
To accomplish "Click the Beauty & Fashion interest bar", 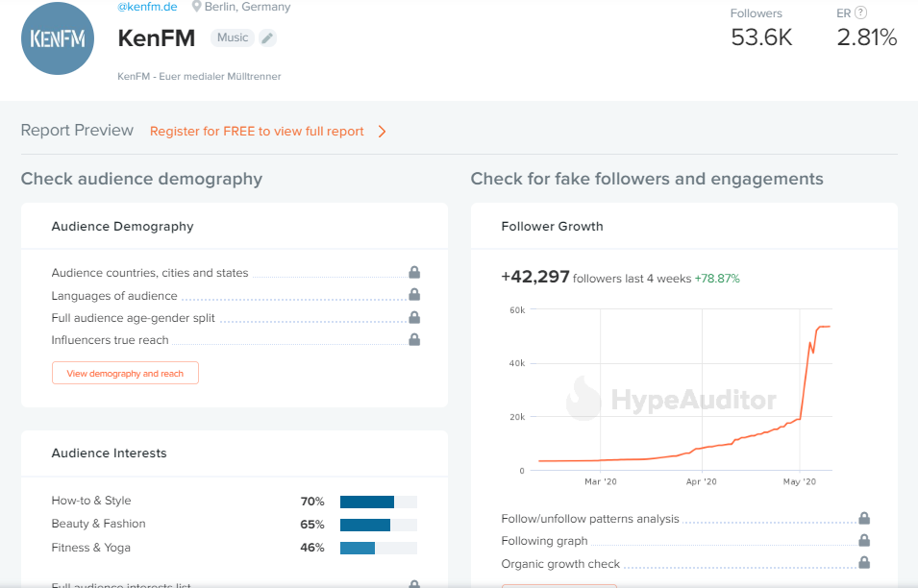I will [378, 525].
